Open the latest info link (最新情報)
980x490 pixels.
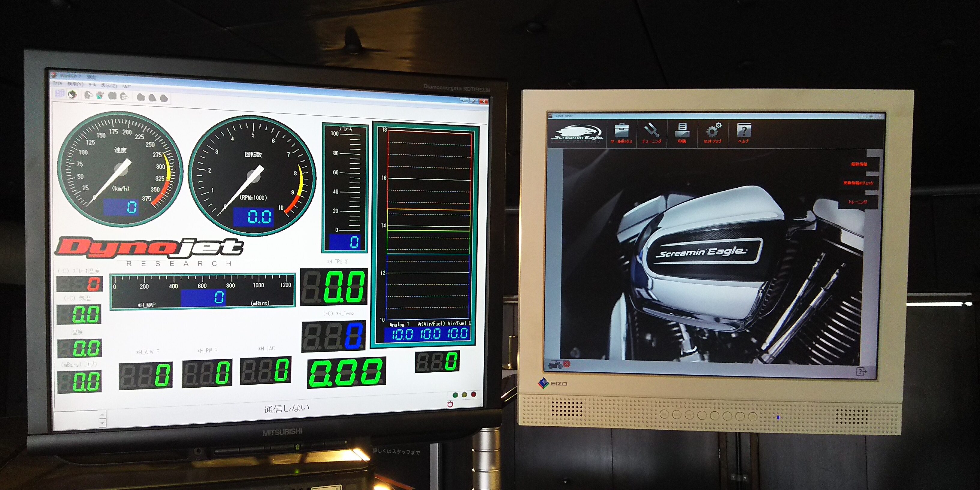coord(859,164)
